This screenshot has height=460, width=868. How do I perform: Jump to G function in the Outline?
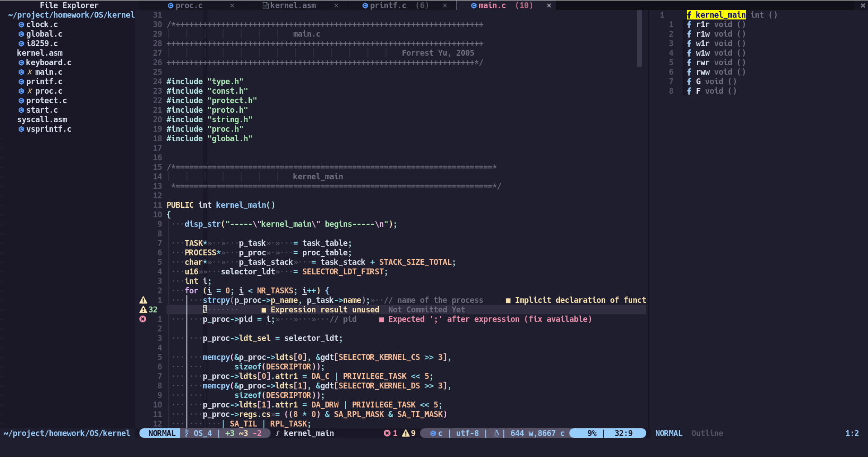pyautogui.click(x=698, y=81)
